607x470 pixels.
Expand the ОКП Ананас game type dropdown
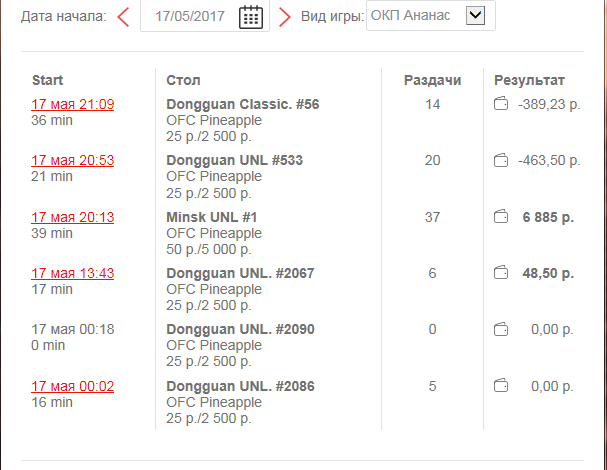pyautogui.click(x=430, y=15)
